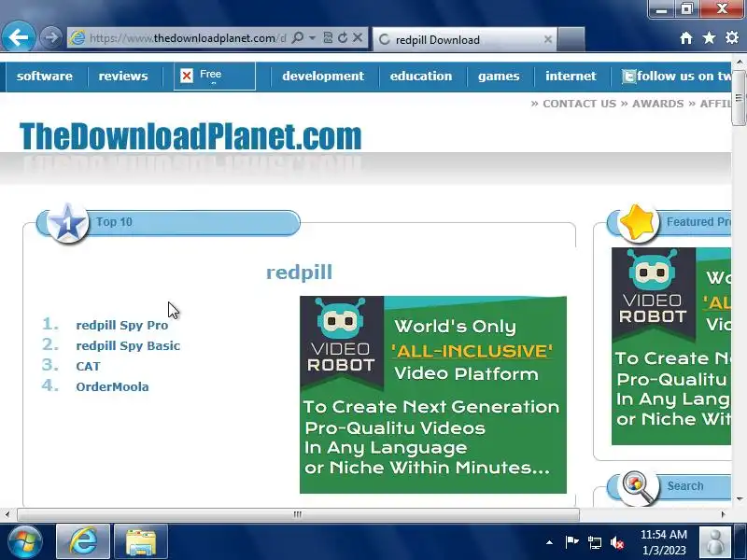Open the software menu item
This screenshot has height=560, width=747.
[x=44, y=77]
